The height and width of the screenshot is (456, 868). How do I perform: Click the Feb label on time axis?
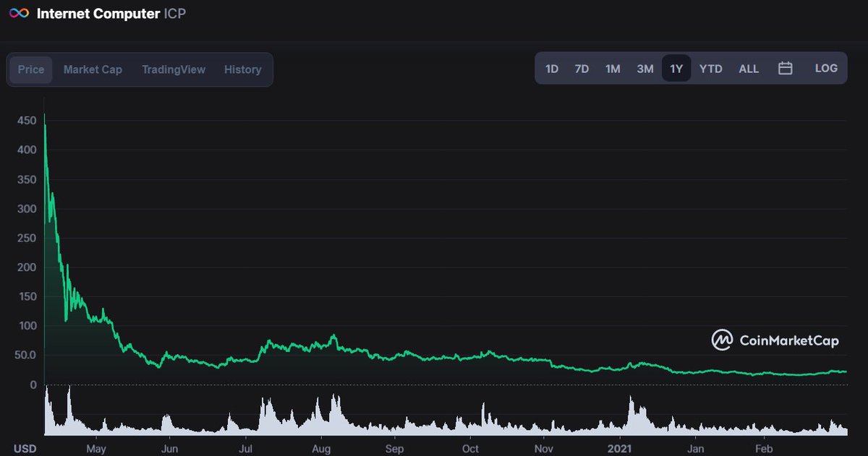pos(762,448)
